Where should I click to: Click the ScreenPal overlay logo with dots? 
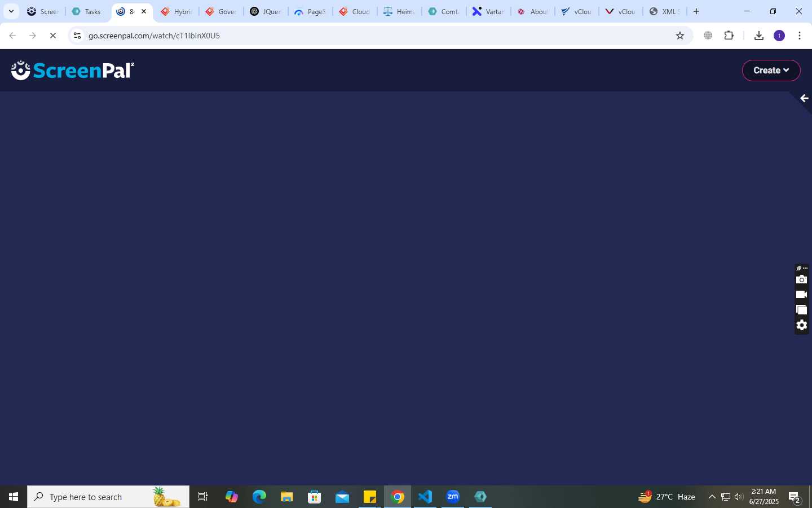click(801, 268)
